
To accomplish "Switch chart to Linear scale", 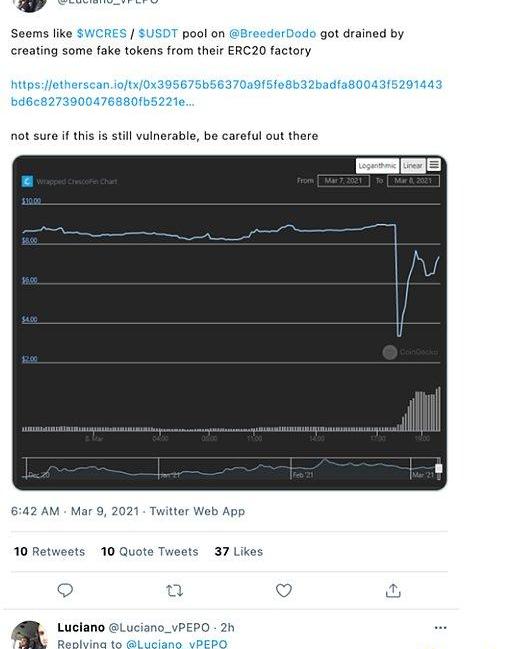I will pyautogui.click(x=413, y=166).
